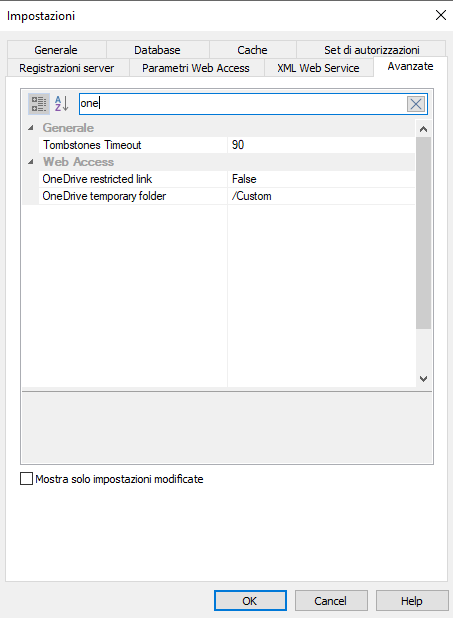This screenshot has height=618, width=453.
Task: Sort settings alphabetically with A-Z icon
Action: point(62,104)
